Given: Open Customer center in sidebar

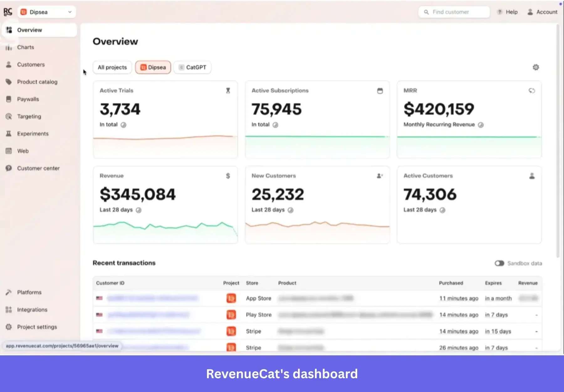Looking at the screenshot, I should [x=39, y=168].
